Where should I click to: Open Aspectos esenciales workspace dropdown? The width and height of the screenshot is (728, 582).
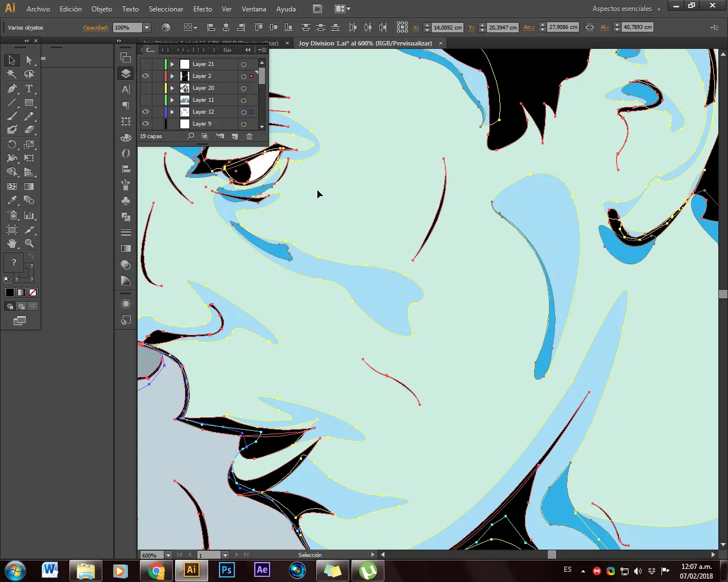626,9
